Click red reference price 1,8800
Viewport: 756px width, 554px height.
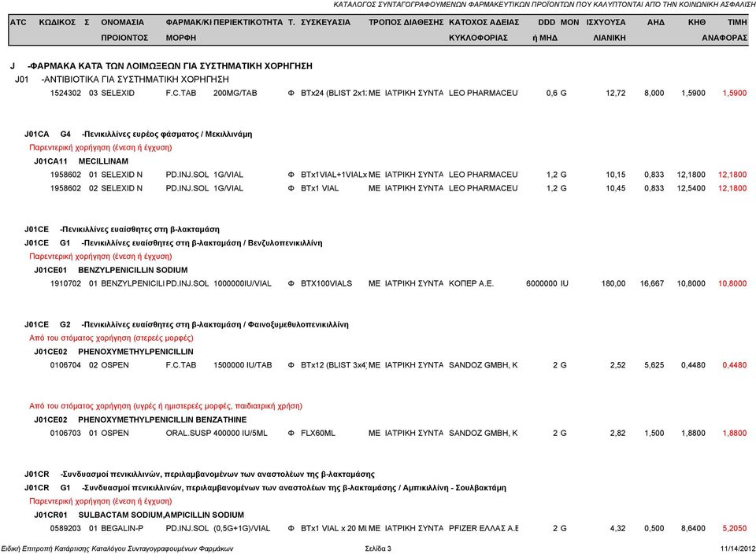734,434
